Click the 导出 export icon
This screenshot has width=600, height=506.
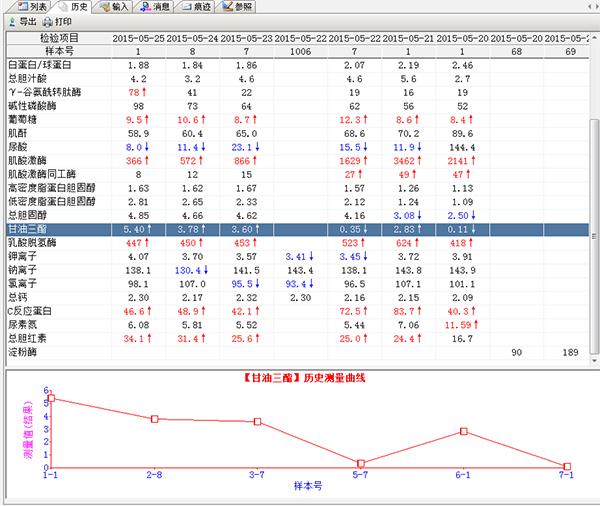12,20
